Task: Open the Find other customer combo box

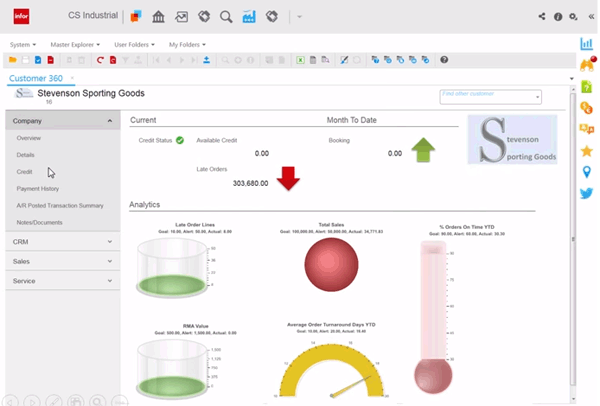Action: tap(490, 97)
